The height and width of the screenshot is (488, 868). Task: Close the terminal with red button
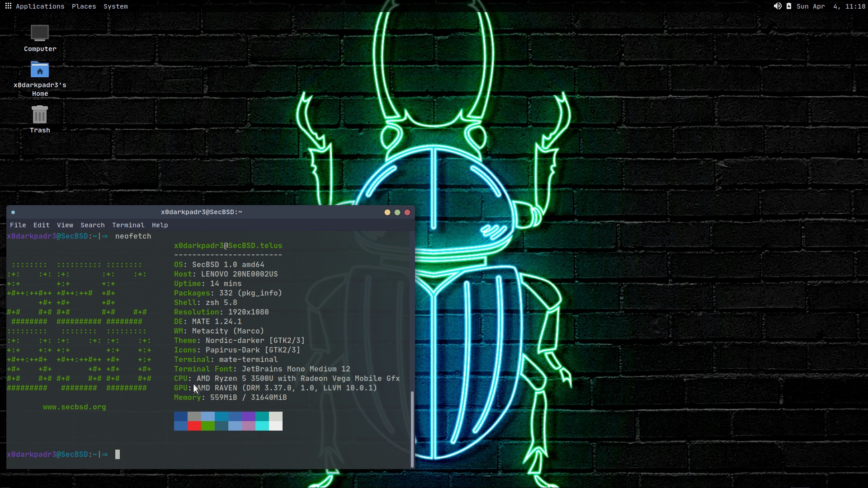point(407,212)
